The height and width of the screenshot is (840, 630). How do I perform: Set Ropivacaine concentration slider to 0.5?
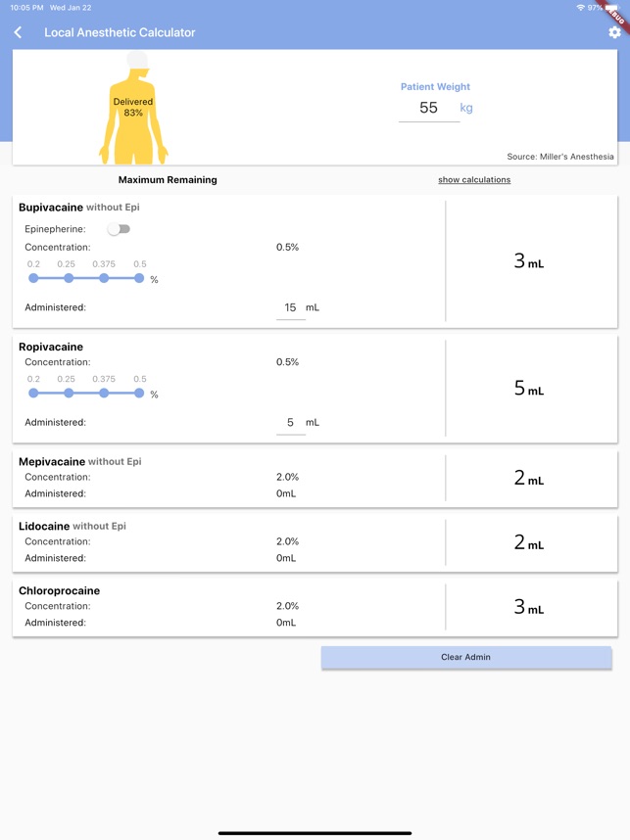coord(139,394)
